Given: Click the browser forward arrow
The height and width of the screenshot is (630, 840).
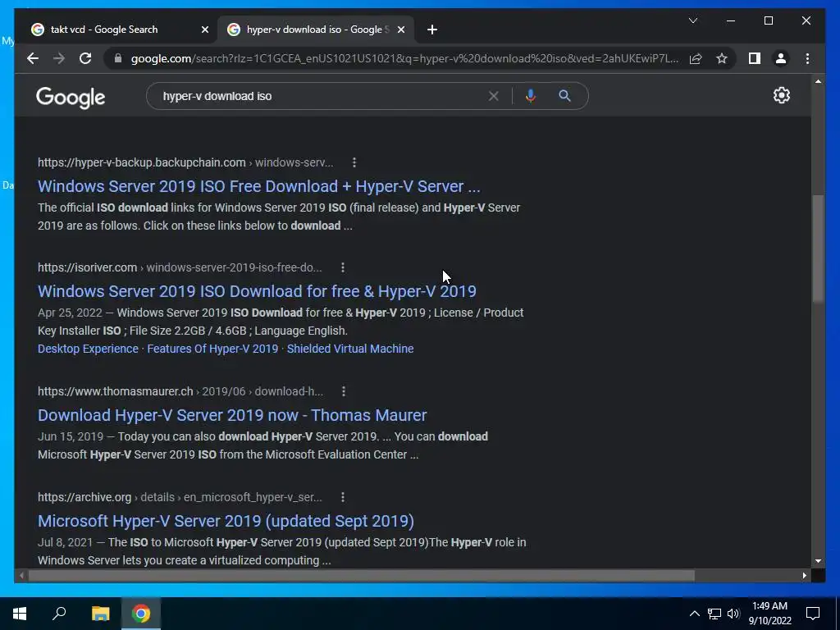Looking at the screenshot, I should (x=59, y=58).
